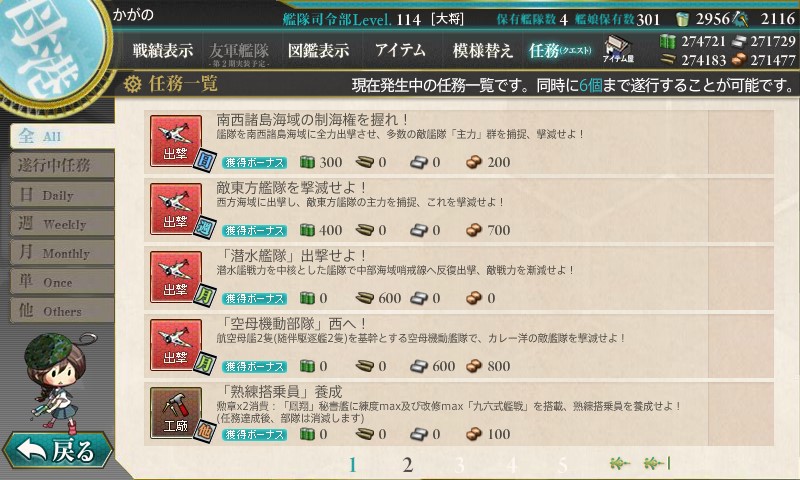Open the 戦績表示 menu item
This screenshot has height=480, width=800.
click(163, 50)
